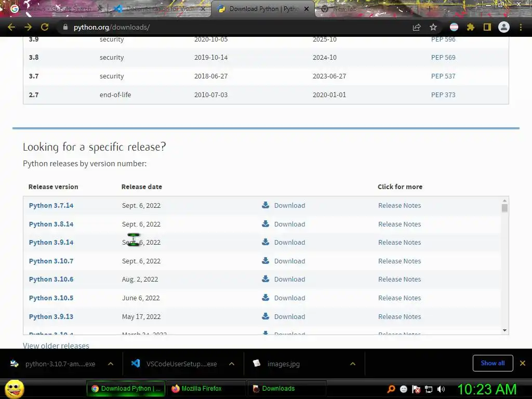Open the volume speaker tray icon

[441, 389]
